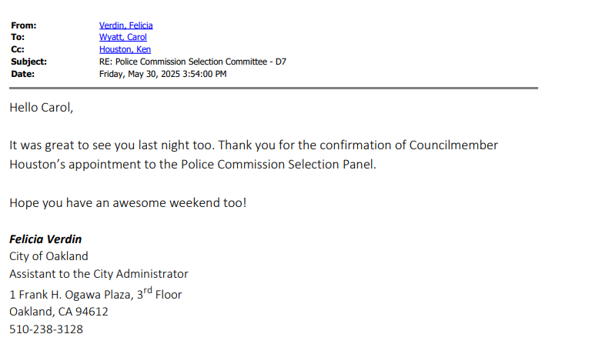Click the Subject: header label
The height and width of the screenshot is (364, 612).
(x=28, y=62)
